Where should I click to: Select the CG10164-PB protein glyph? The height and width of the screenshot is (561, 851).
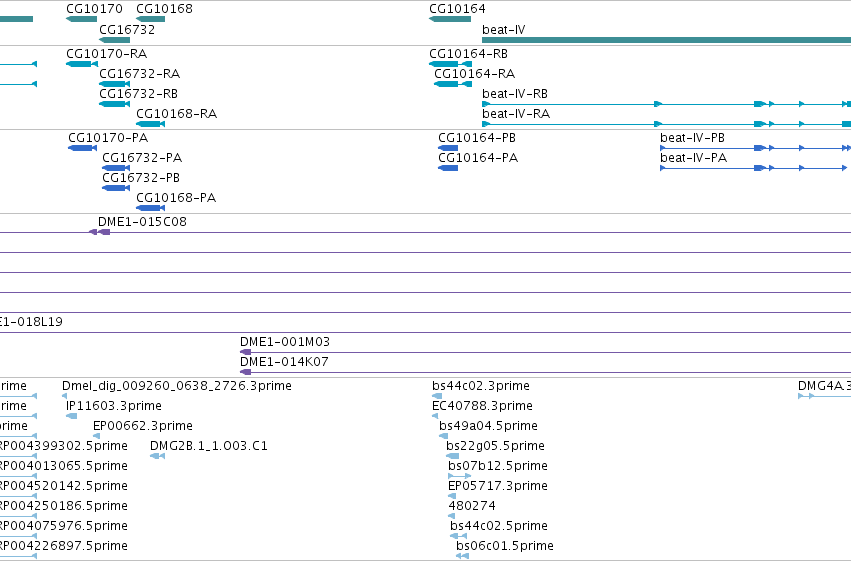(448, 148)
